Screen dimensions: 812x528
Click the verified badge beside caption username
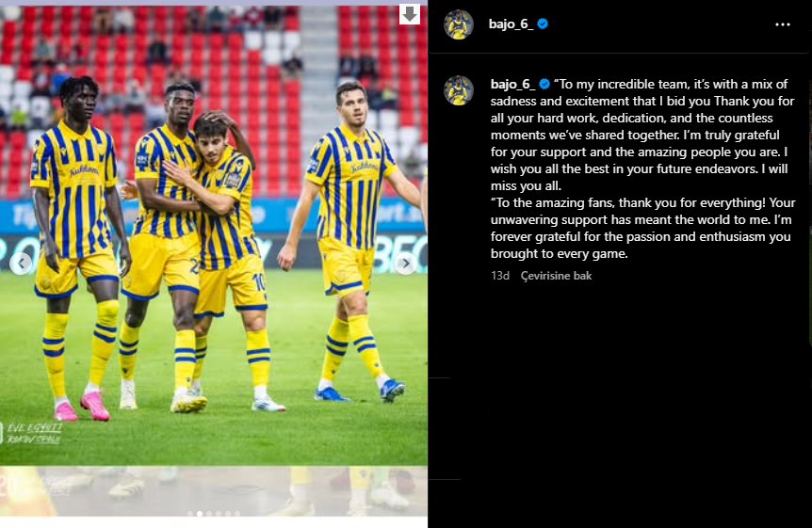(544, 84)
